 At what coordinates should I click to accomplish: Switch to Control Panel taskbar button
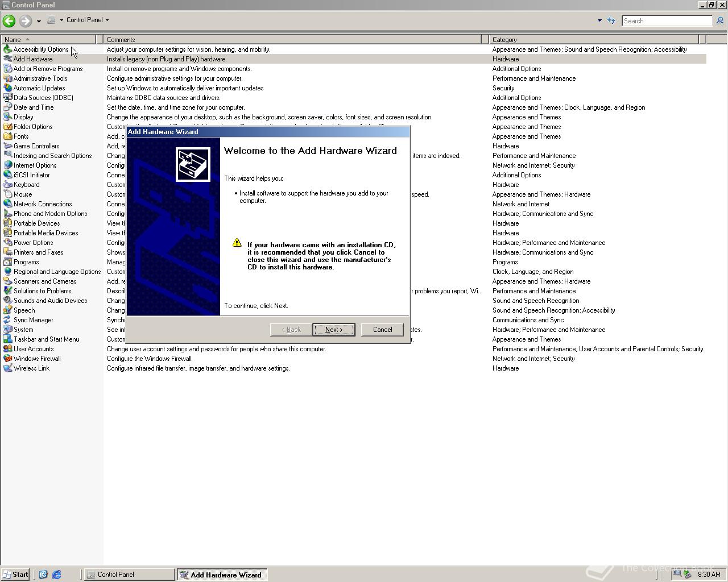(x=130, y=575)
